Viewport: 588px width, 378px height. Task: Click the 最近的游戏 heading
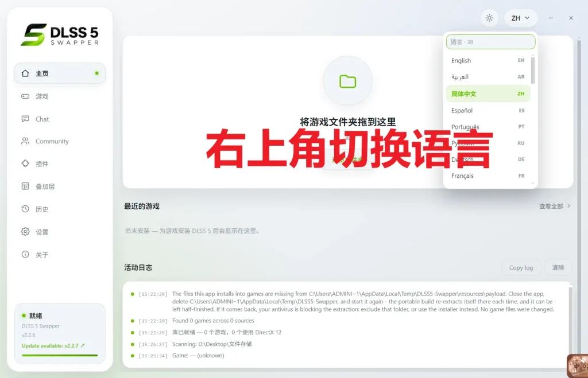[x=142, y=206]
